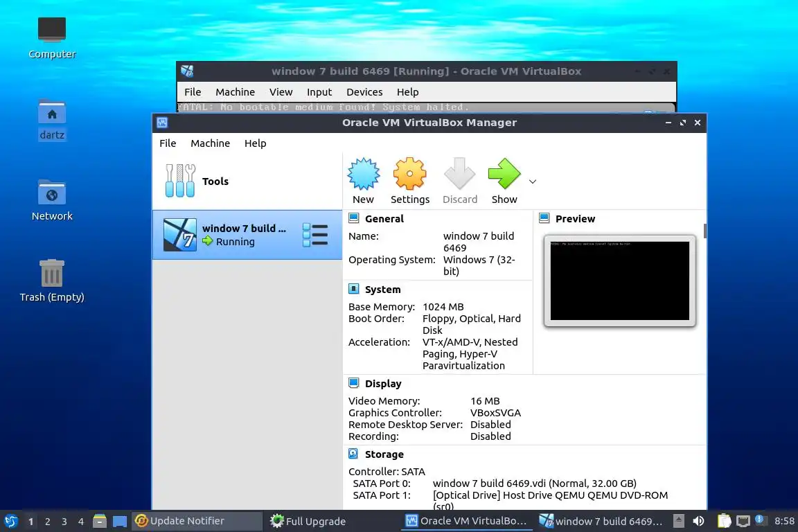Screen dimensions: 798x532
Task: Open the dartz home folder icon
Action: [52, 120]
